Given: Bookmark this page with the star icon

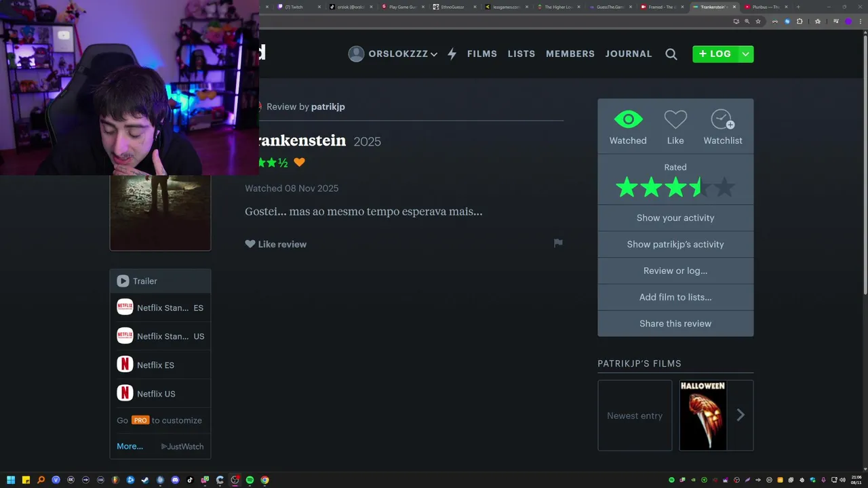Looking at the screenshot, I should click(758, 21).
